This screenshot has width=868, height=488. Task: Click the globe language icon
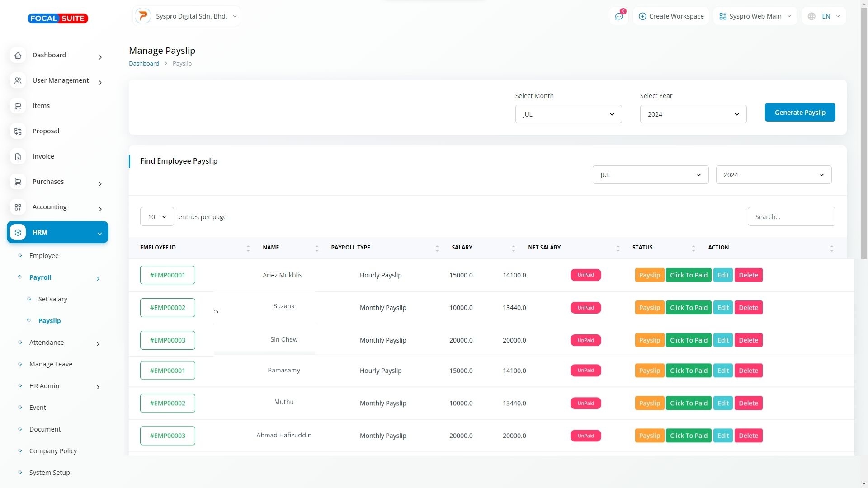pyautogui.click(x=811, y=16)
